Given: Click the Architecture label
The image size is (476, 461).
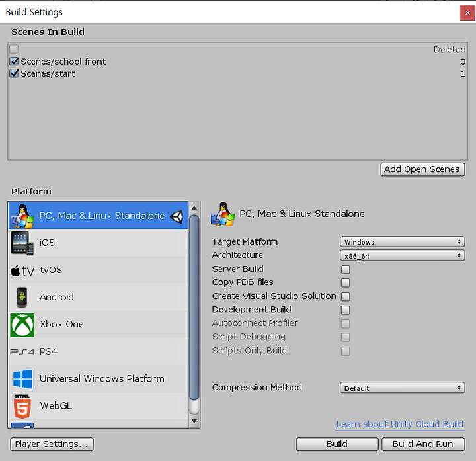Looking at the screenshot, I should 237,255.
